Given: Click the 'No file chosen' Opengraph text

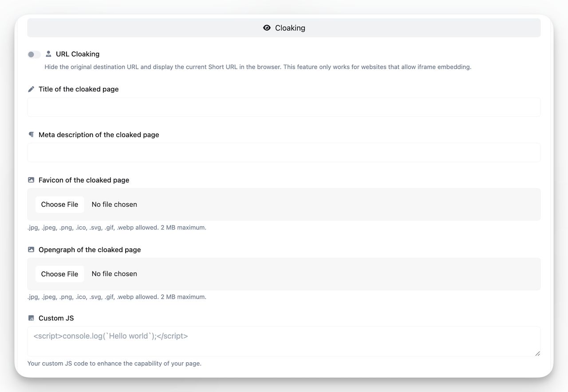Looking at the screenshot, I should [x=114, y=273].
